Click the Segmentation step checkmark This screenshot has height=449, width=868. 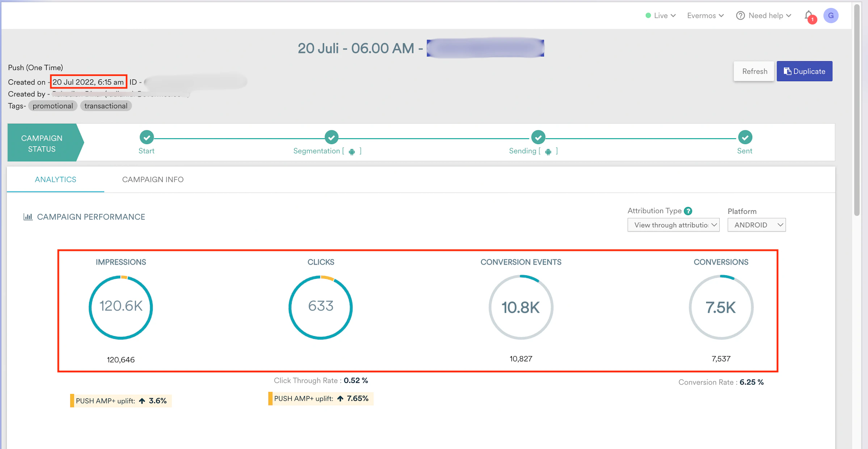(x=331, y=137)
